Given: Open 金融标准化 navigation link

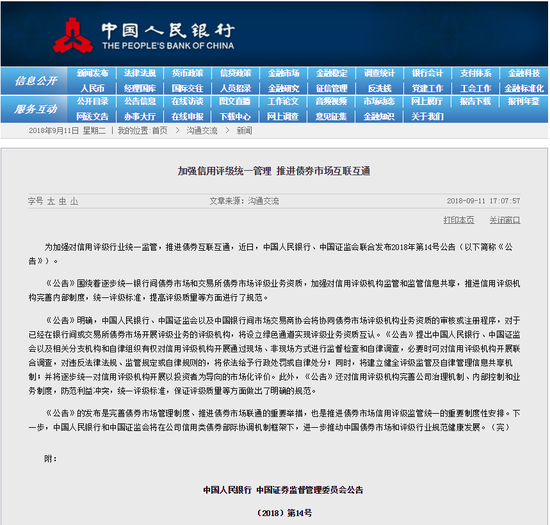Looking at the screenshot, I should [524, 88].
